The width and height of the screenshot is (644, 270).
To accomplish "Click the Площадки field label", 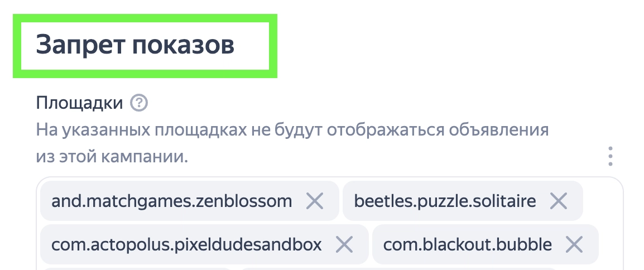I will [79, 103].
